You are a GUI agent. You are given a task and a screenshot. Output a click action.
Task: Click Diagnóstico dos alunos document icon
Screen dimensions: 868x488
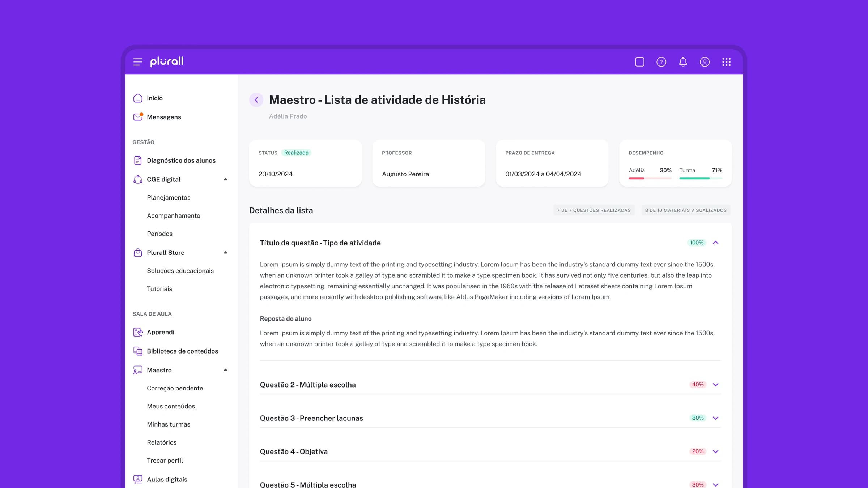coord(138,160)
